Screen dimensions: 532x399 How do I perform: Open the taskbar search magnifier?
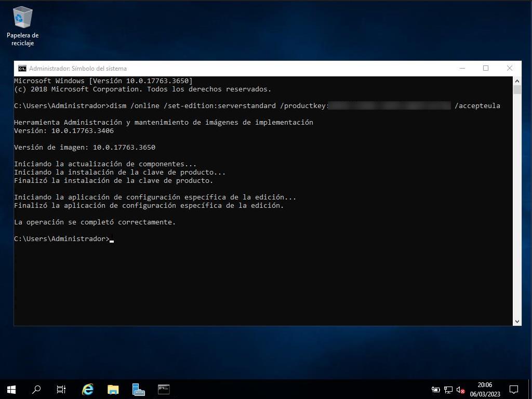36,389
